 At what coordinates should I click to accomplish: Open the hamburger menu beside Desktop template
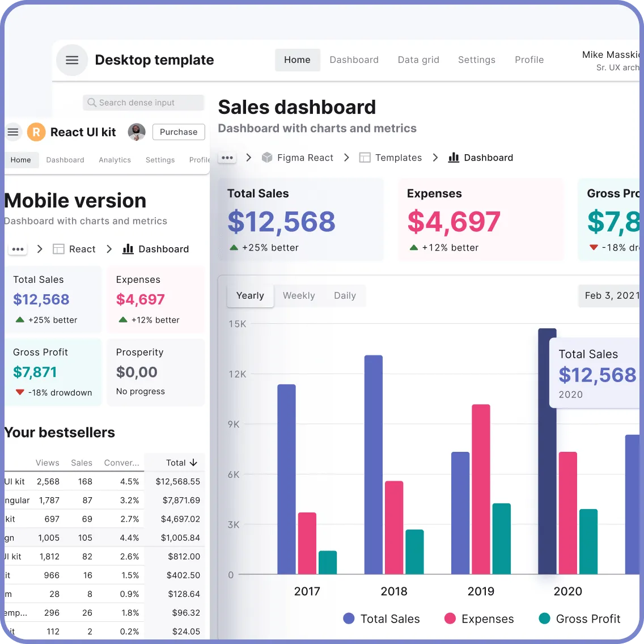point(71,60)
